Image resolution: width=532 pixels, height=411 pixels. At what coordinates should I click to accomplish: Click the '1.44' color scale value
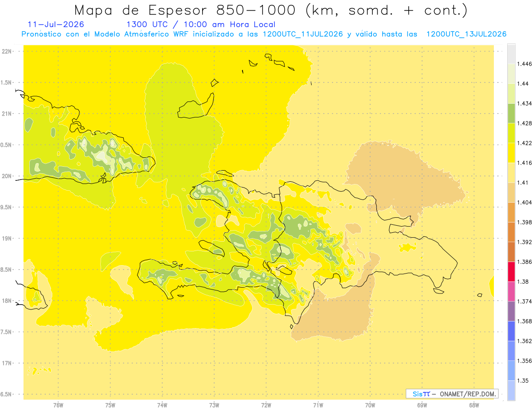[x=523, y=84]
